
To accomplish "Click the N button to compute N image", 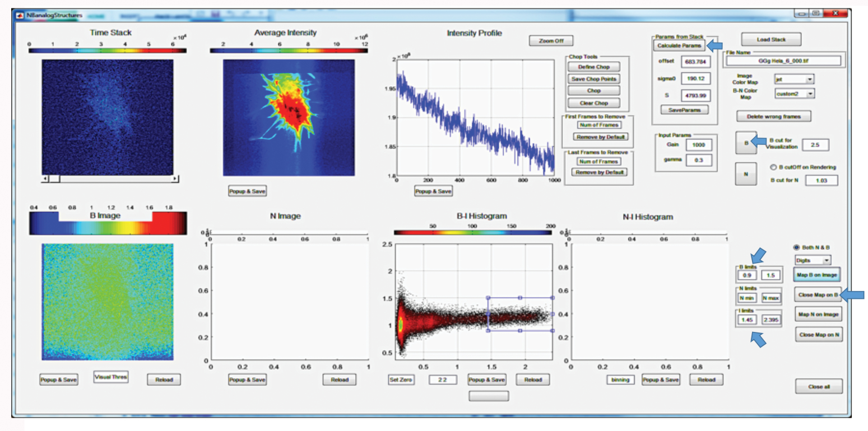I will 746,175.
